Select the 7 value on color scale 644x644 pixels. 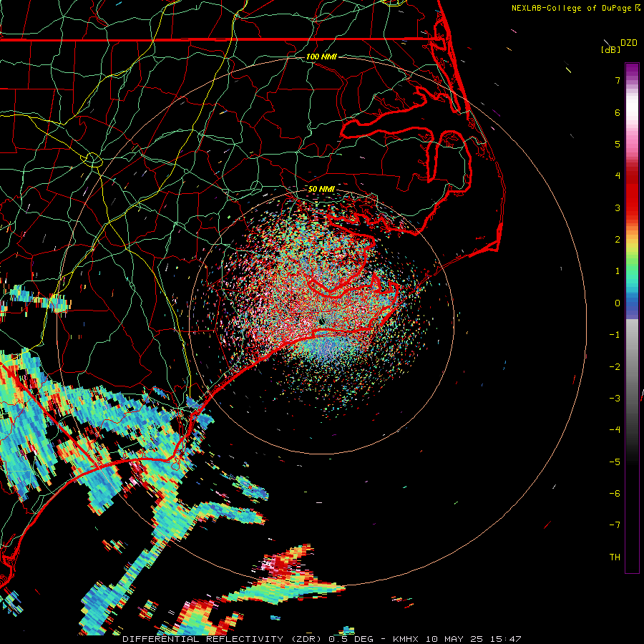(618, 80)
